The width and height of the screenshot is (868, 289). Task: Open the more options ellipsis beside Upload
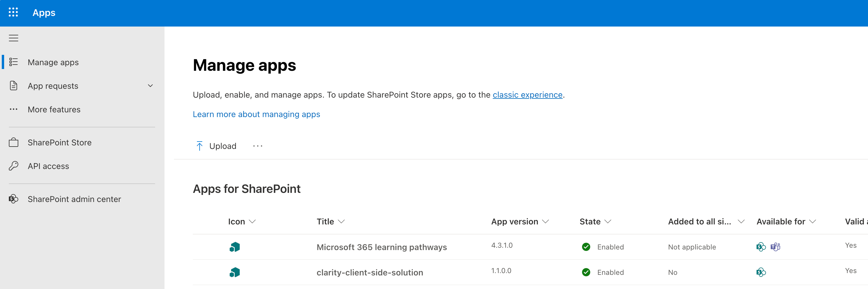pos(258,146)
